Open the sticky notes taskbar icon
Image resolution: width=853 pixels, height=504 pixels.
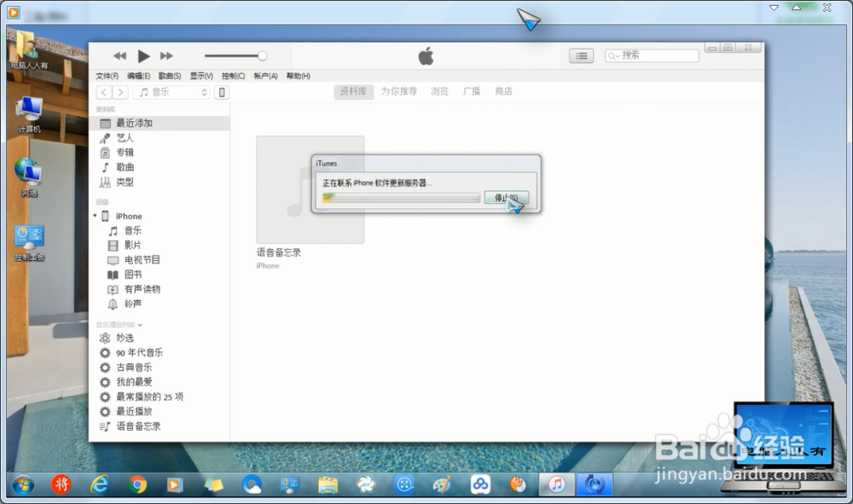coord(213,484)
